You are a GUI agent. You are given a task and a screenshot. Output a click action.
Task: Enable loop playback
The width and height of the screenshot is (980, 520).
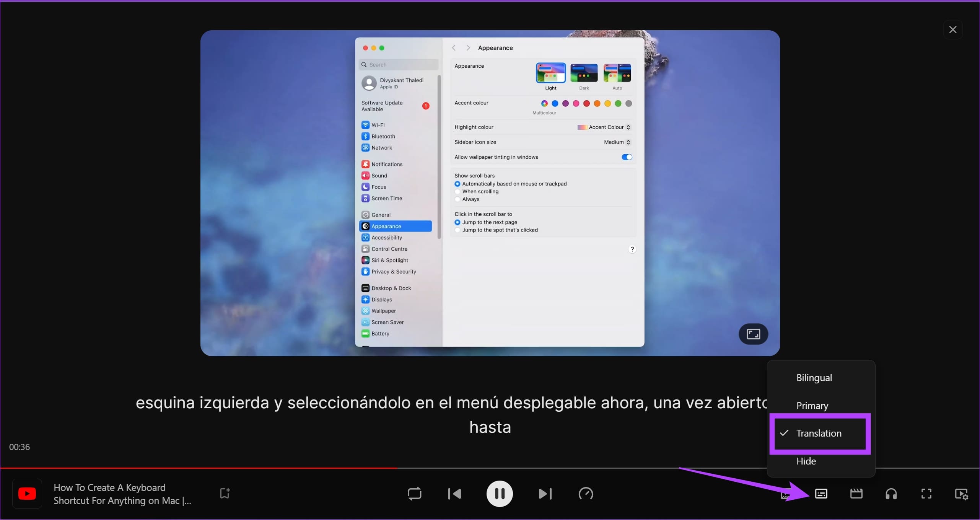[x=415, y=494]
